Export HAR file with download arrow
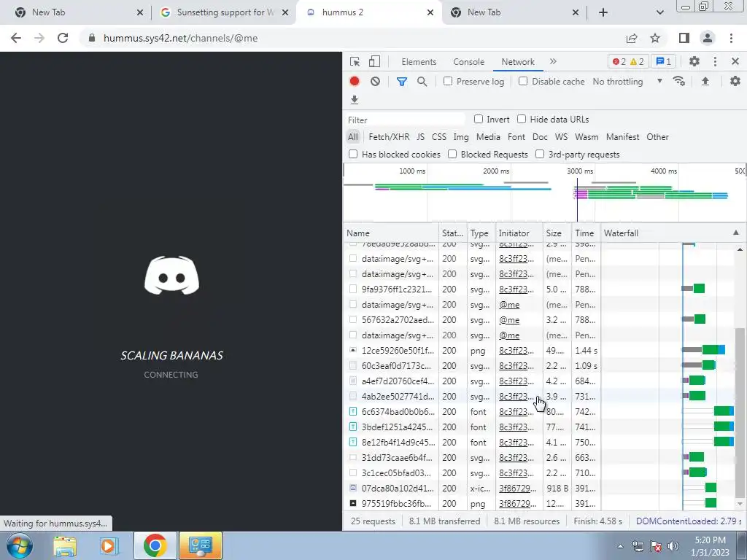747x560 pixels. pyautogui.click(x=355, y=99)
